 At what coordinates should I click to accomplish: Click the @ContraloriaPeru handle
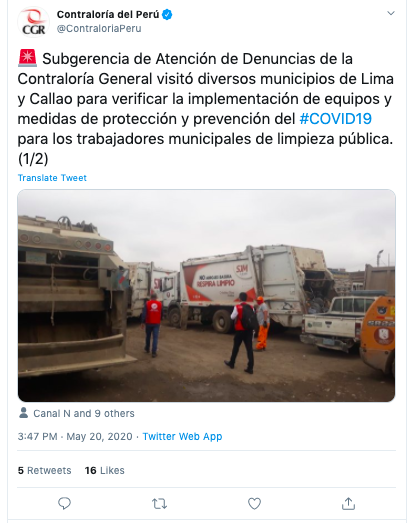coord(99,29)
